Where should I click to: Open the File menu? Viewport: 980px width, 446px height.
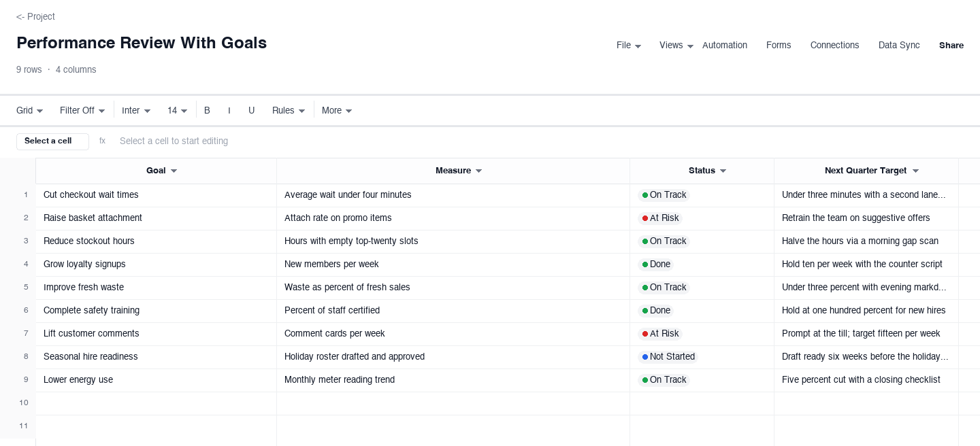628,45
